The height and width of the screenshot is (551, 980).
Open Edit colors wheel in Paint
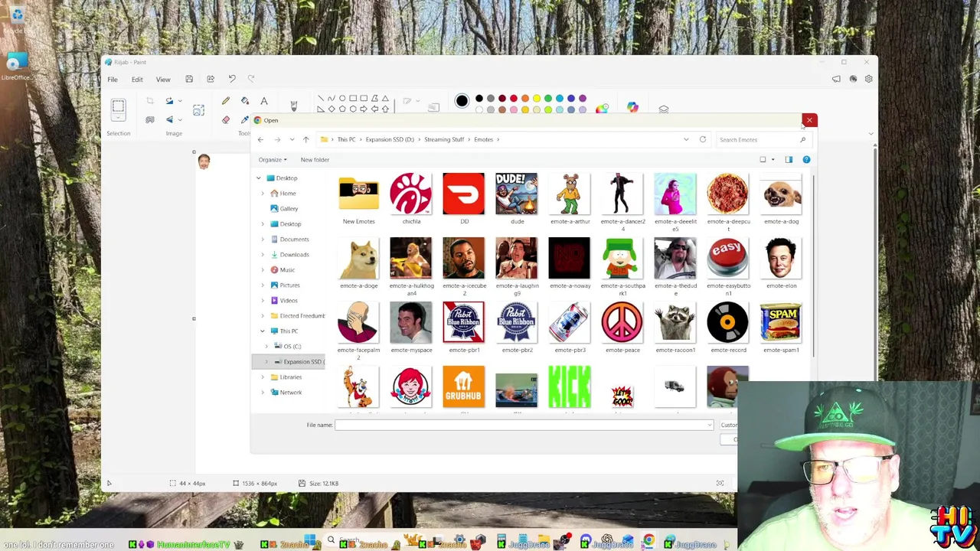603,109
